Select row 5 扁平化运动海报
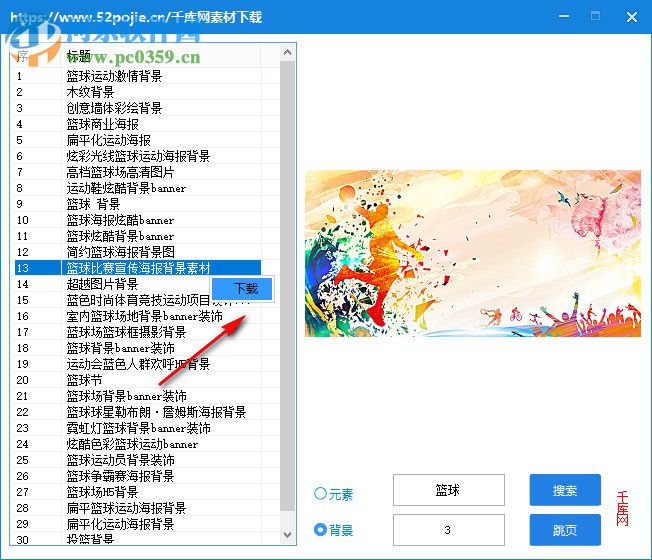Image resolution: width=652 pixels, height=560 pixels. click(x=138, y=140)
